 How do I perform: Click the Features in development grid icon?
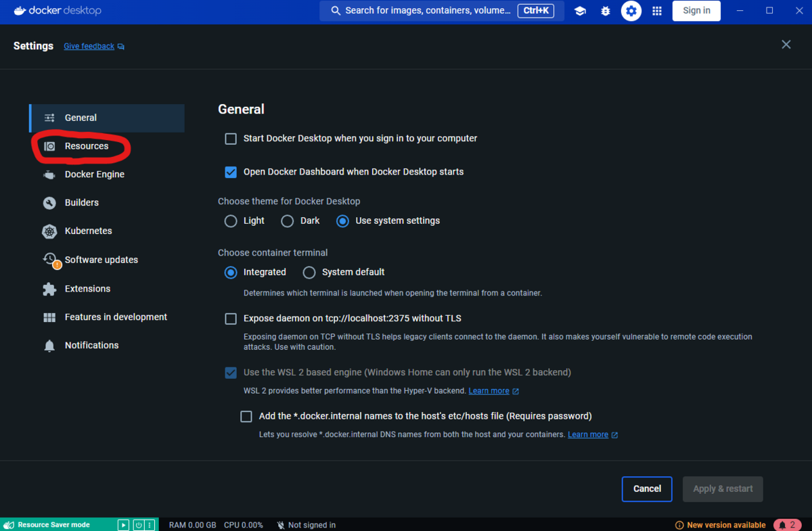pyautogui.click(x=49, y=317)
